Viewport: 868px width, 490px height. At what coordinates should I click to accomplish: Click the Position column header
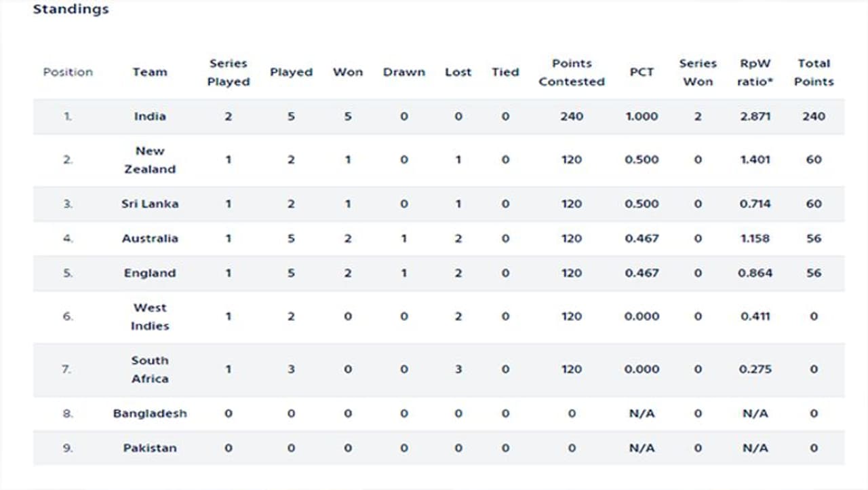pyautogui.click(x=68, y=72)
